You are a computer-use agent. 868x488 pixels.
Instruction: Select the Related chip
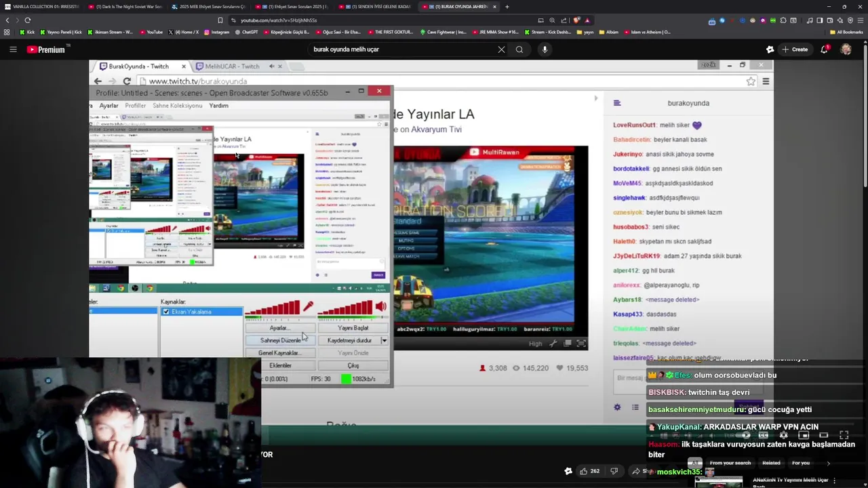pyautogui.click(x=771, y=463)
